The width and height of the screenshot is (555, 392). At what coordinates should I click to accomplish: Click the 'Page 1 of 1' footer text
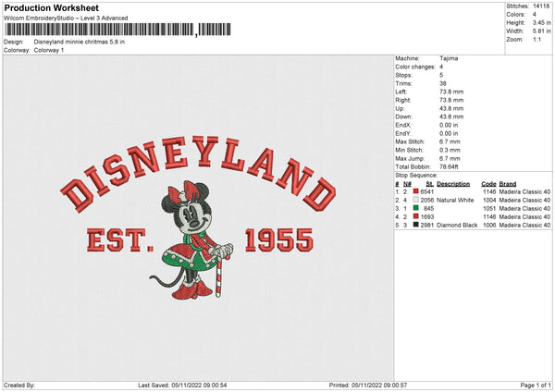(536, 385)
